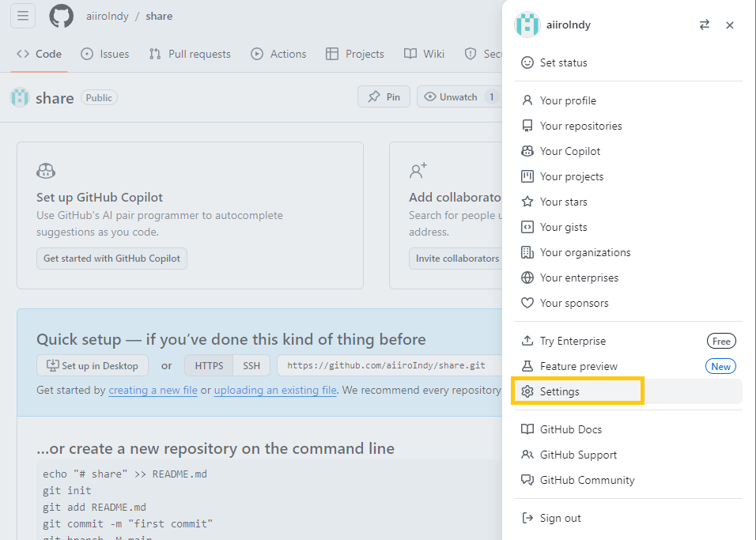756x540 pixels.
Task: Click the Your organizations building icon
Action: [527, 252]
